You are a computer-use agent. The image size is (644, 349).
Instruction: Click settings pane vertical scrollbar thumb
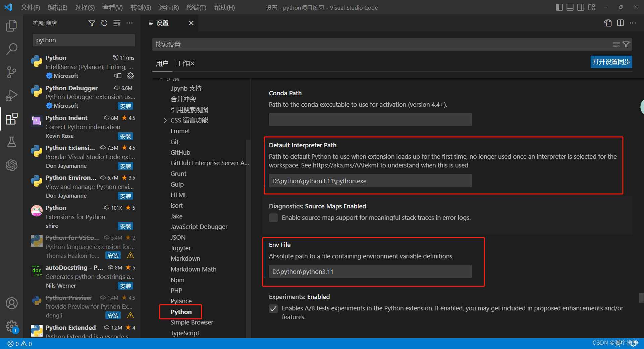tap(641, 298)
